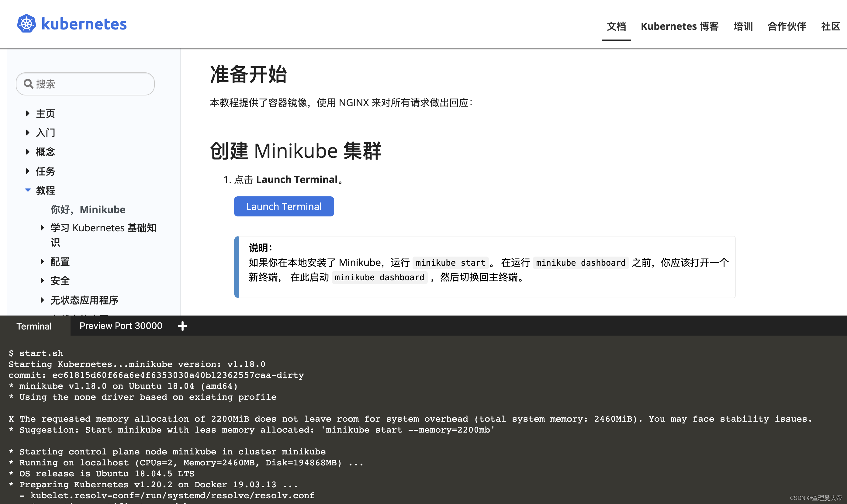The height and width of the screenshot is (504, 847).
Task: Click the 说明： note label
Action: (261, 248)
